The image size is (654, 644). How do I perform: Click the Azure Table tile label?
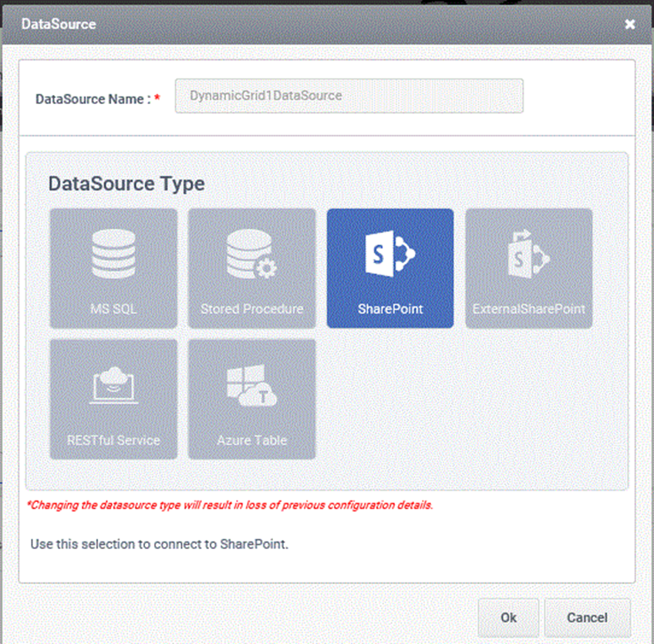click(x=252, y=440)
